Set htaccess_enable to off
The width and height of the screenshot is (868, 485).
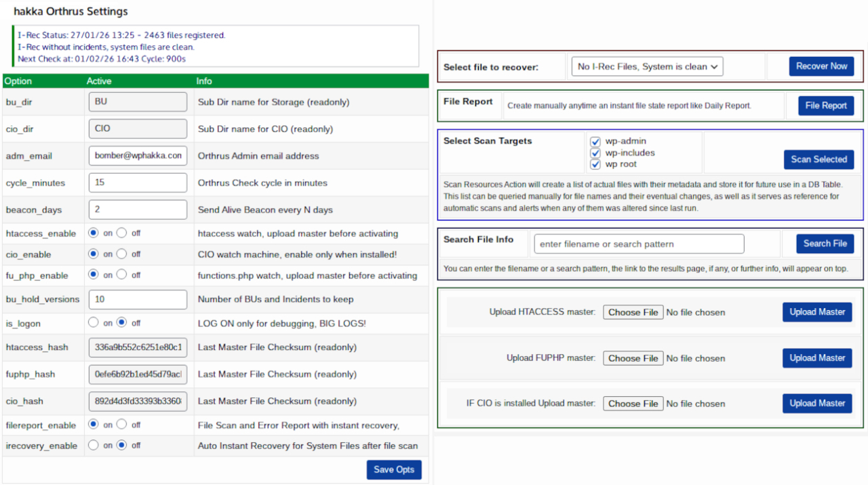121,233
